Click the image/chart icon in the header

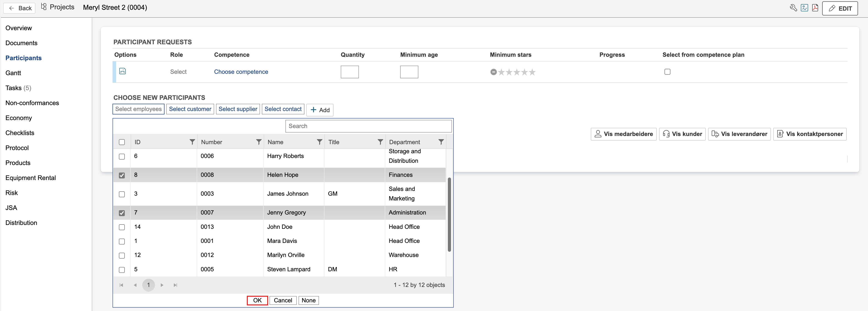[804, 8]
